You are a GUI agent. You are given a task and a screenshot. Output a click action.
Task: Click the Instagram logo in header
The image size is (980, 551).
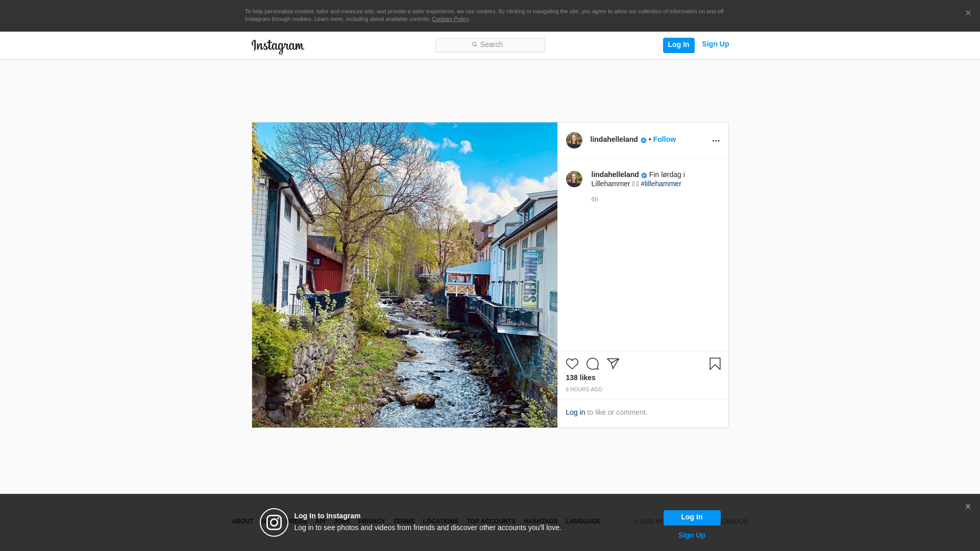coord(278,46)
